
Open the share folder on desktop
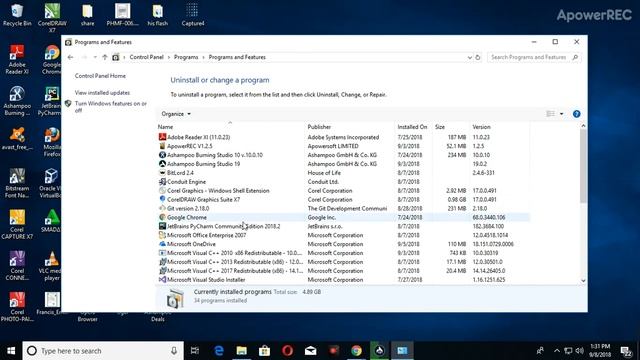(87, 15)
